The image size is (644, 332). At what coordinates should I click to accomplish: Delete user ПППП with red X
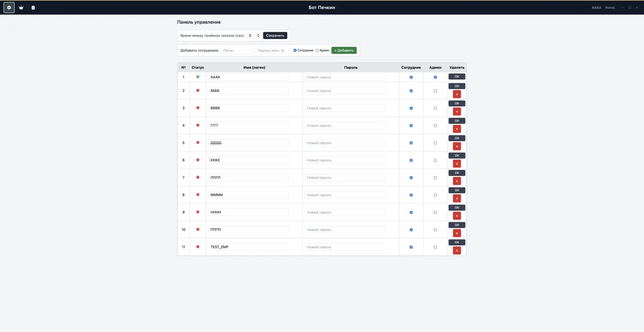[x=457, y=233]
